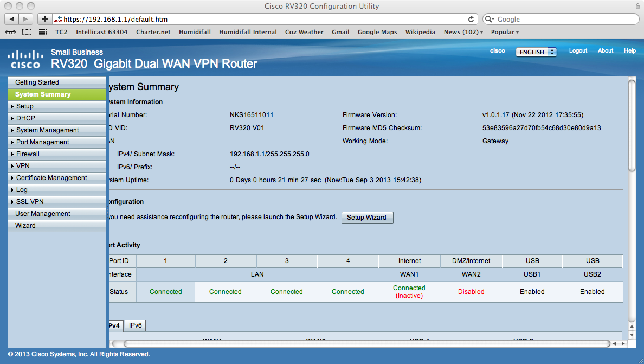Image resolution: width=644 pixels, height=364 pixels.
Task: Click the USB1 Enabled status
Action: click(532, 292)
